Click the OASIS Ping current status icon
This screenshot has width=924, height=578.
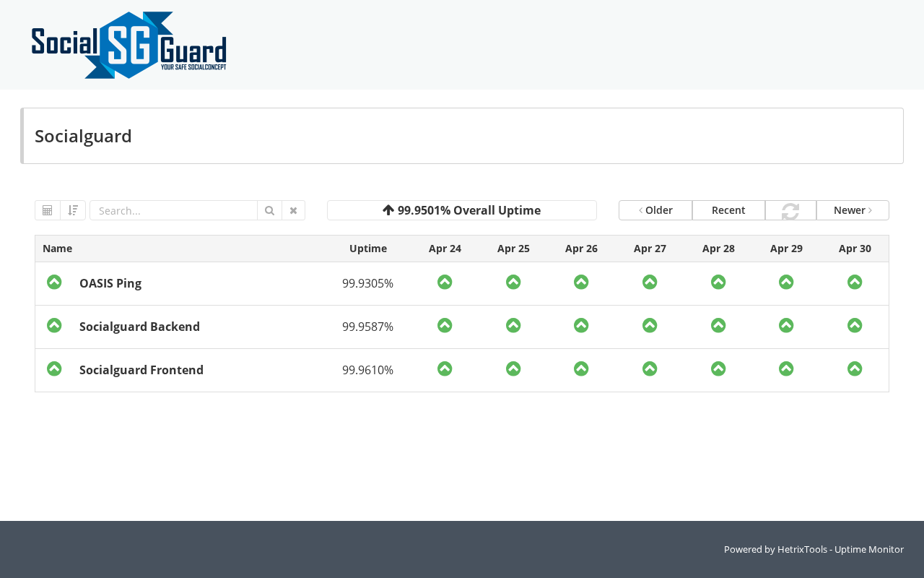click(54, 282)
